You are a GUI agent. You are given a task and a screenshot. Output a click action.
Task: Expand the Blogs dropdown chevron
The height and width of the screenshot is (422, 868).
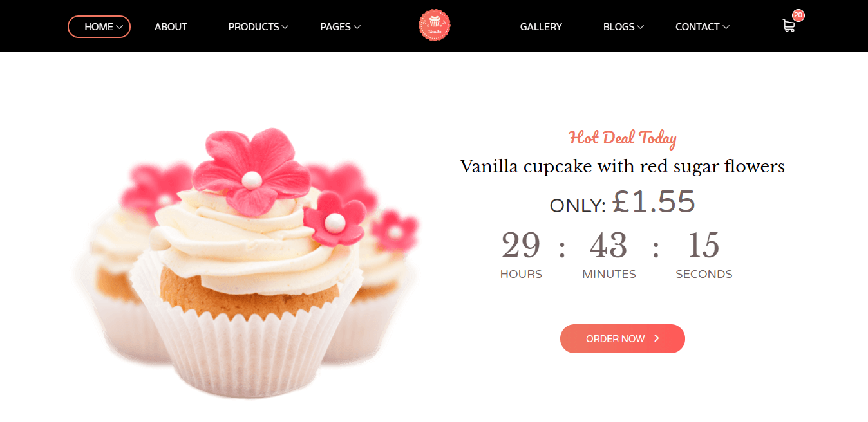[640, 27]
